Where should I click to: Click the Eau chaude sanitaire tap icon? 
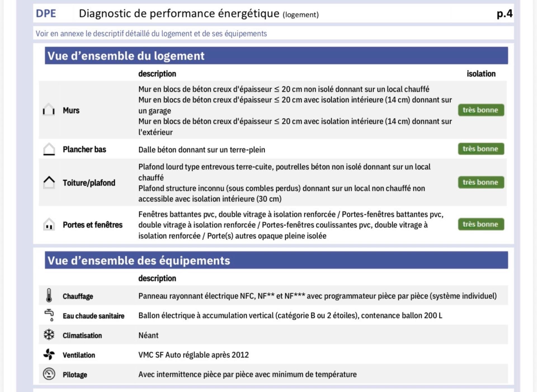pos(49,315)
